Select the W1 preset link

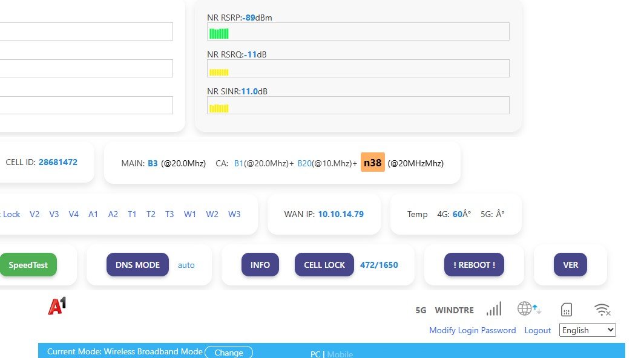[190, 214]
